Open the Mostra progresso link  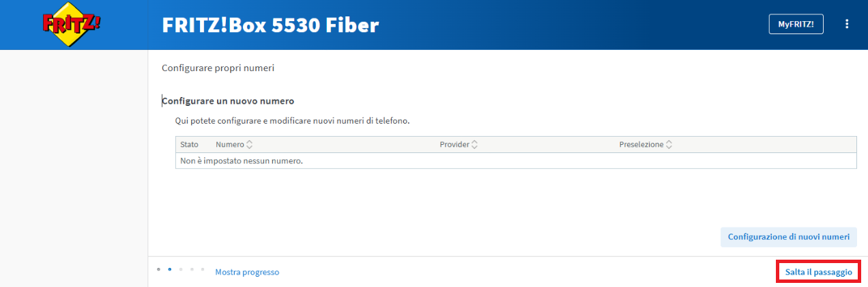click(x=247, y=272)
